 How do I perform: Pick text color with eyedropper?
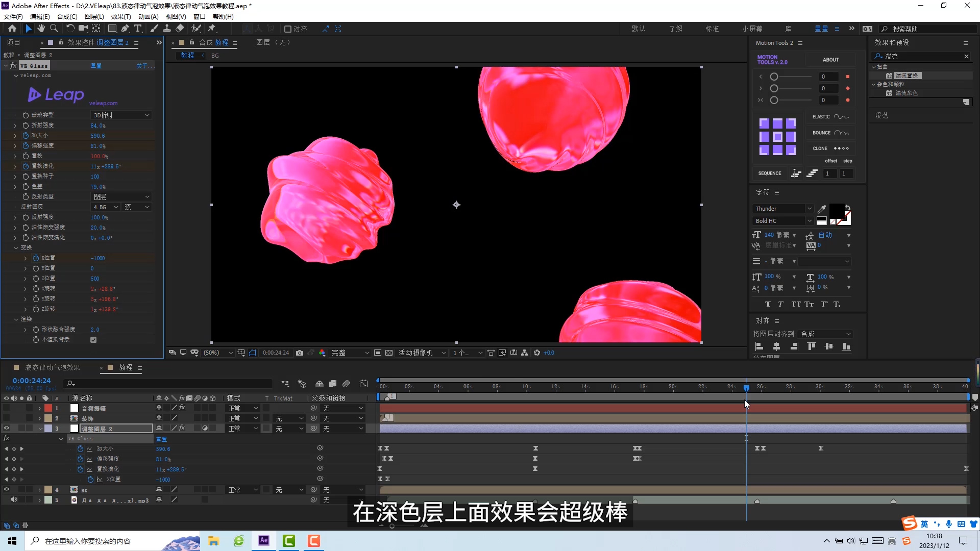822,209
